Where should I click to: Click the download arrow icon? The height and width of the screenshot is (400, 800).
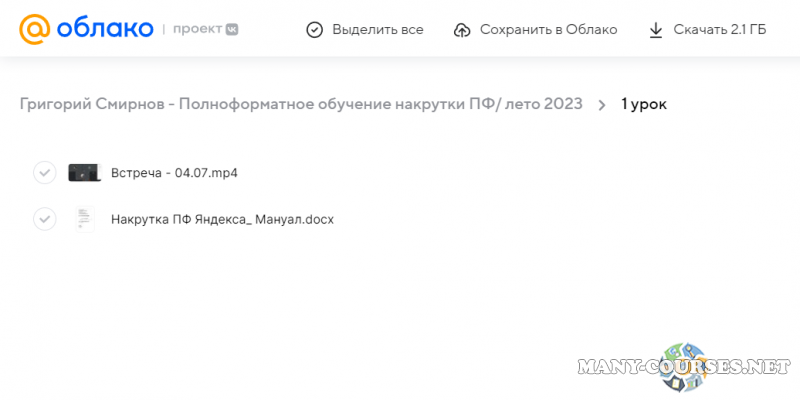[656, 30]
